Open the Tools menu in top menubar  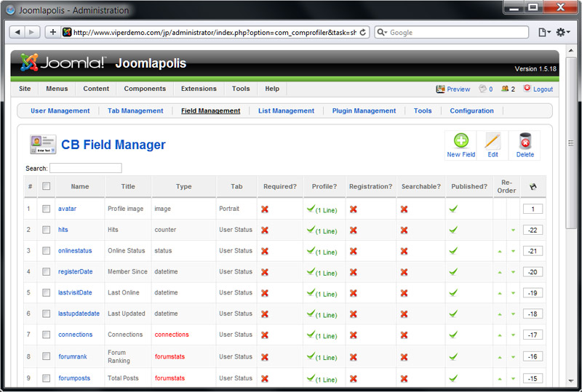pos(241,89)
